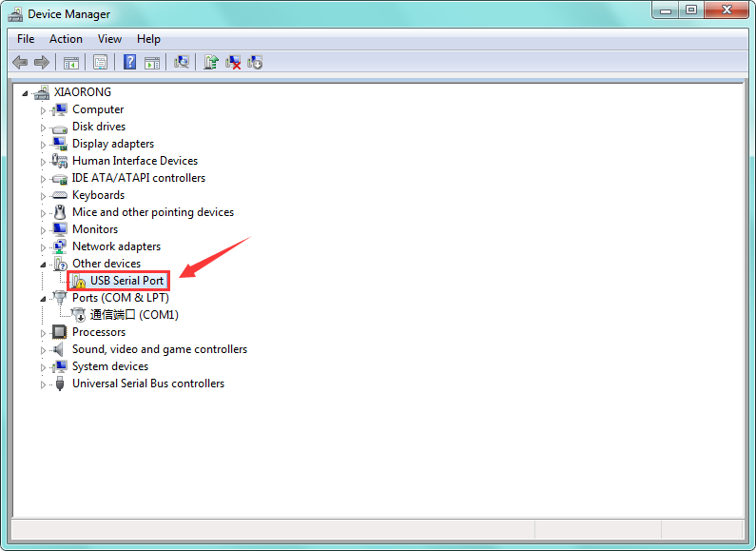Expand the IDE ATA/ATAPI controllers arrow
The width and height of the screenshot is (756, 551).
tap(43, 179)
